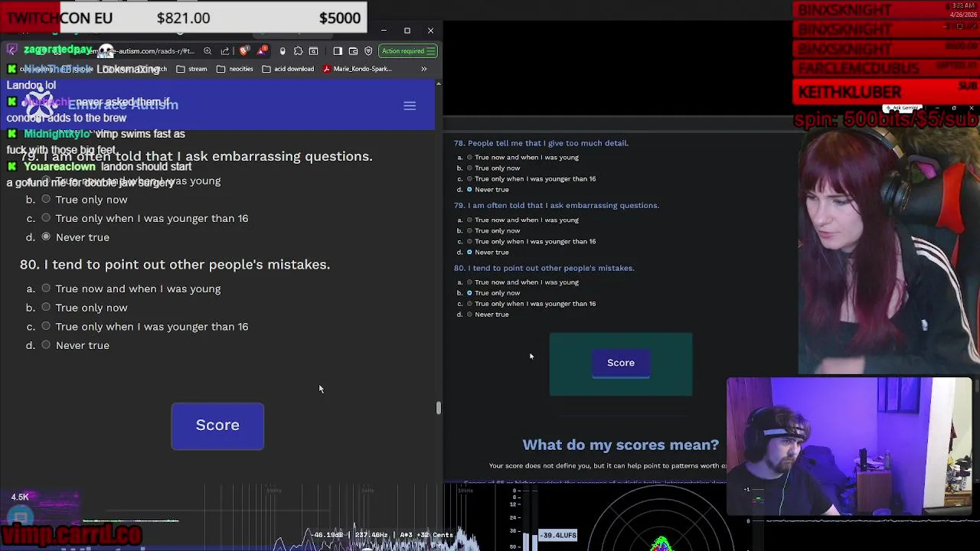This screenshot has height=551, width=980.
Task: Open the Brave Wallet icon
Action: (353, 51)
